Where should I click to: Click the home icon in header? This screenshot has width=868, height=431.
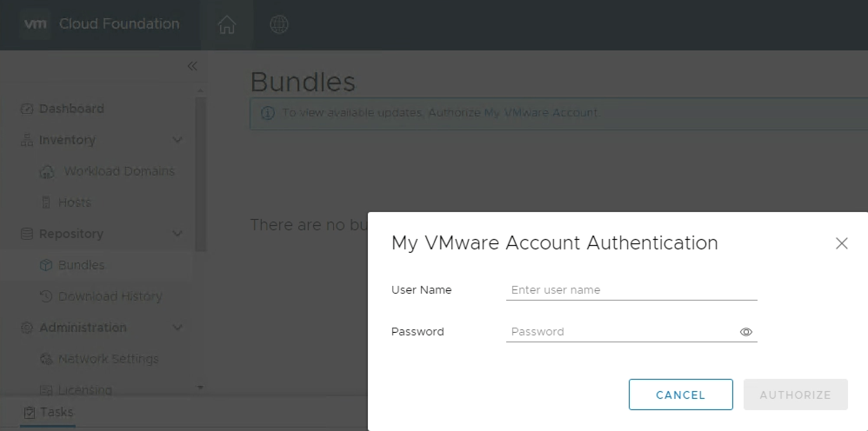(227, 24)
